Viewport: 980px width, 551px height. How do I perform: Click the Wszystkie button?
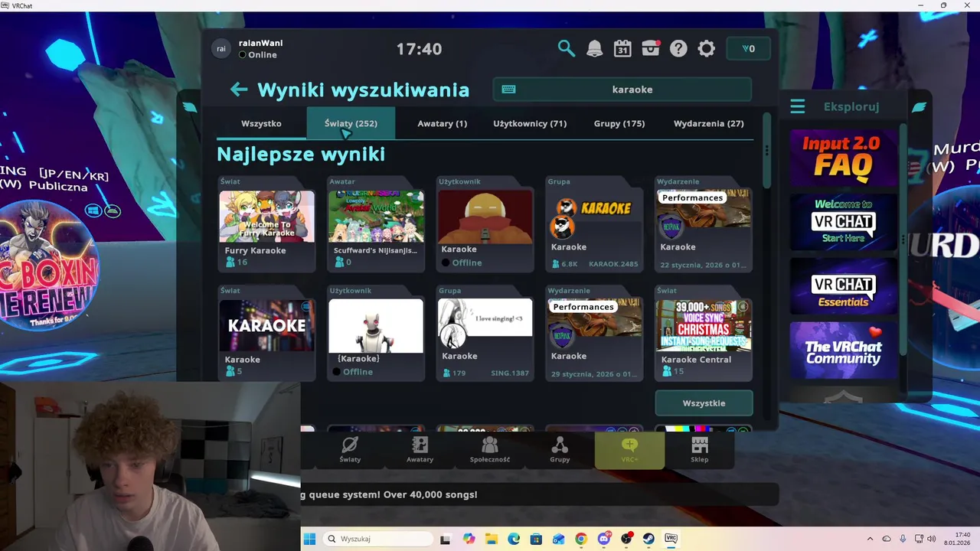tap(704, 403)
